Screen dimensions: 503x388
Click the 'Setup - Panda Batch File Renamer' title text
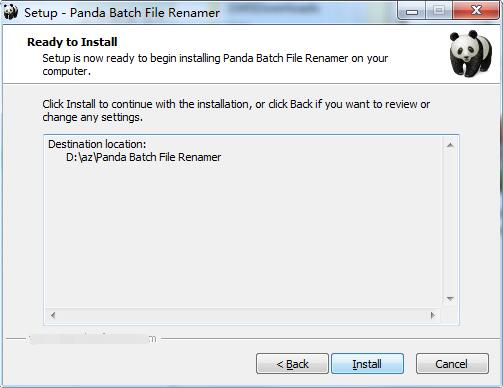click(x=122, y=13)
